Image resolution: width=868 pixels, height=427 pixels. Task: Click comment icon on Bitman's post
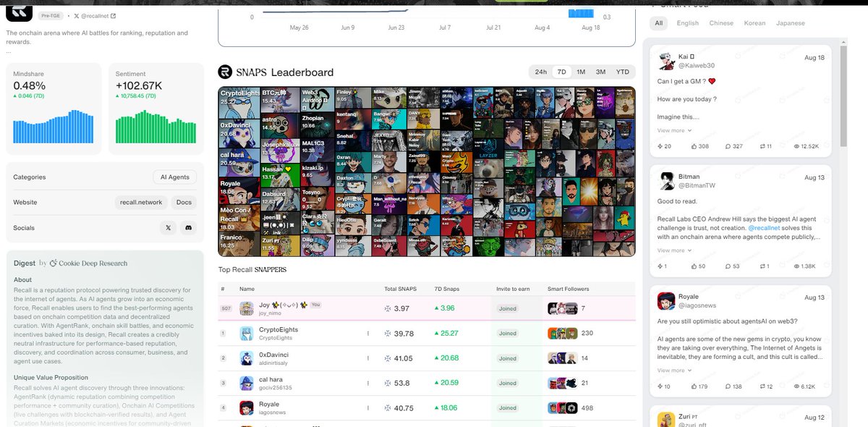tap(727, 266)
